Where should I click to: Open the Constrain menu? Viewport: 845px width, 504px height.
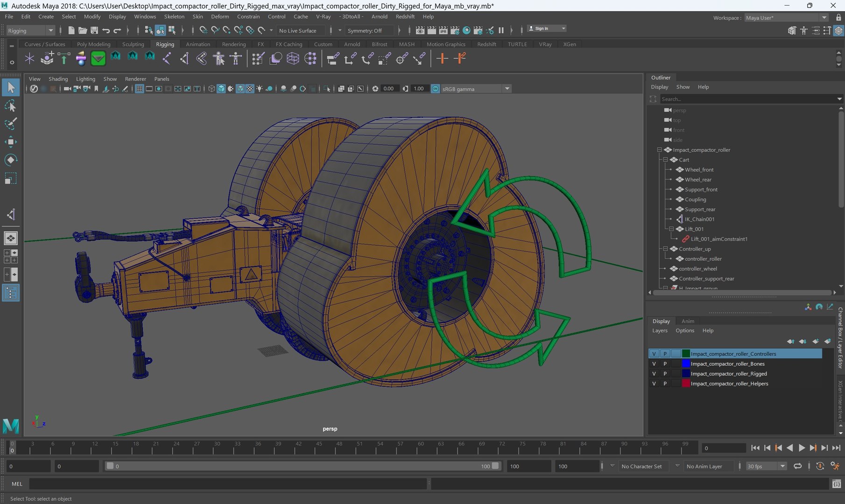(248, 16)
